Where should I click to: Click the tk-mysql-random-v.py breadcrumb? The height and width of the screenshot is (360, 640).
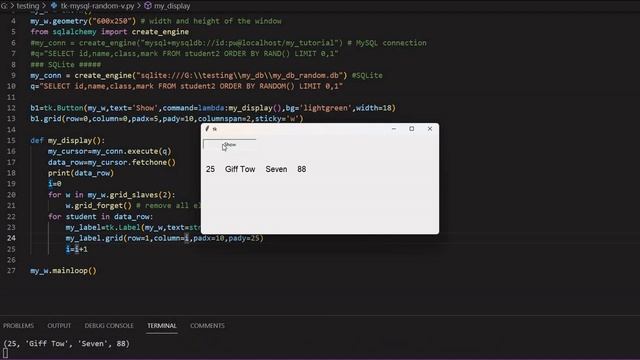point(98,6)
